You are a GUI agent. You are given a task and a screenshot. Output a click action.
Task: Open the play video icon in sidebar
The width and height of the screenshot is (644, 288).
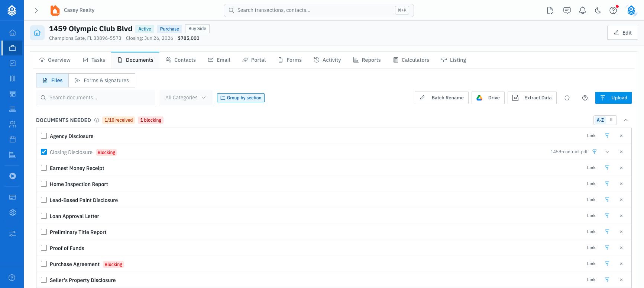point(13,176)
